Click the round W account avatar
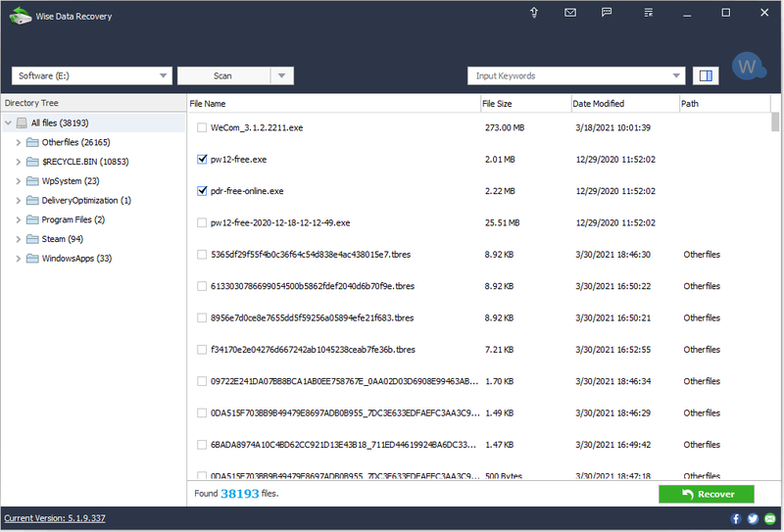 pyautogui.click(x=749, y=67)
